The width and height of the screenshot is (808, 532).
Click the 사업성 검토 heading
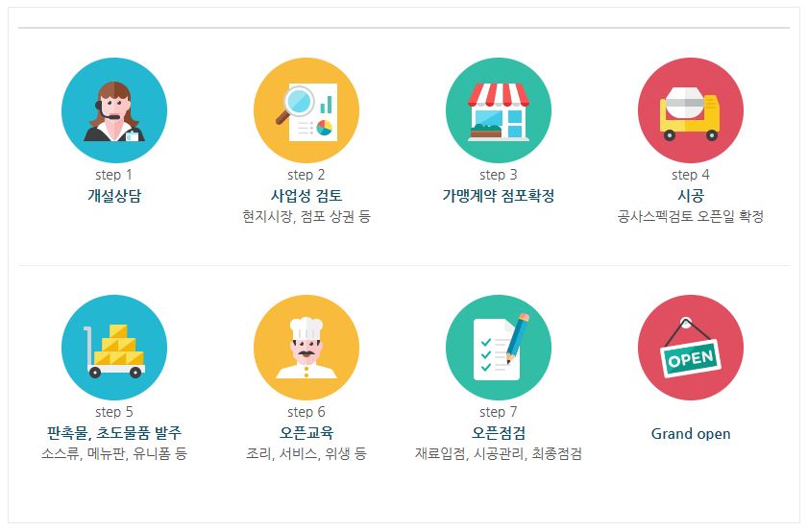click(x=306, y=196)
